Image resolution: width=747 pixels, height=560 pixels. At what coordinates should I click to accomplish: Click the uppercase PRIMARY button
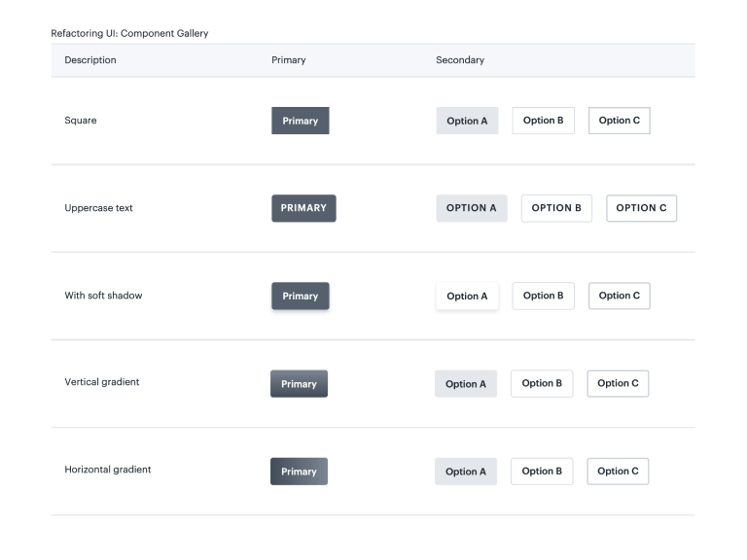303,208
